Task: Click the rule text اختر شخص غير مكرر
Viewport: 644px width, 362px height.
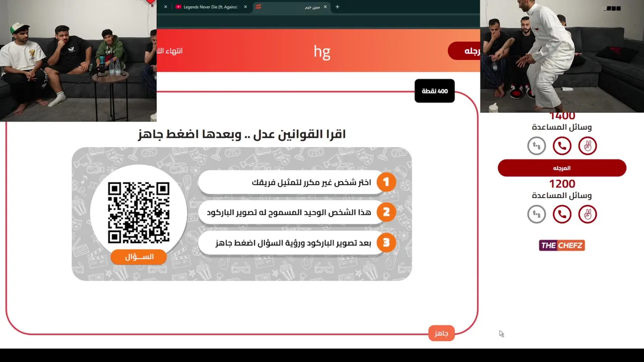Action: pos(311,182)
